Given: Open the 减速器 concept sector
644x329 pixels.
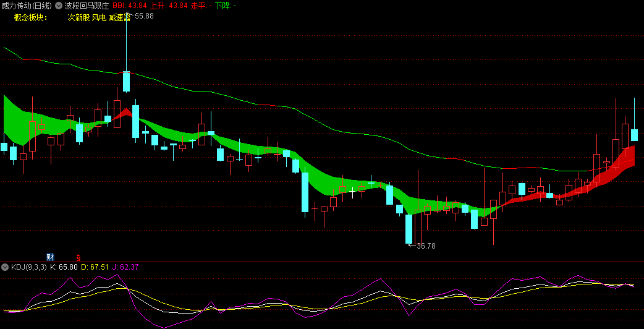Looking at the screenshot, I should [x=119, y=17].
